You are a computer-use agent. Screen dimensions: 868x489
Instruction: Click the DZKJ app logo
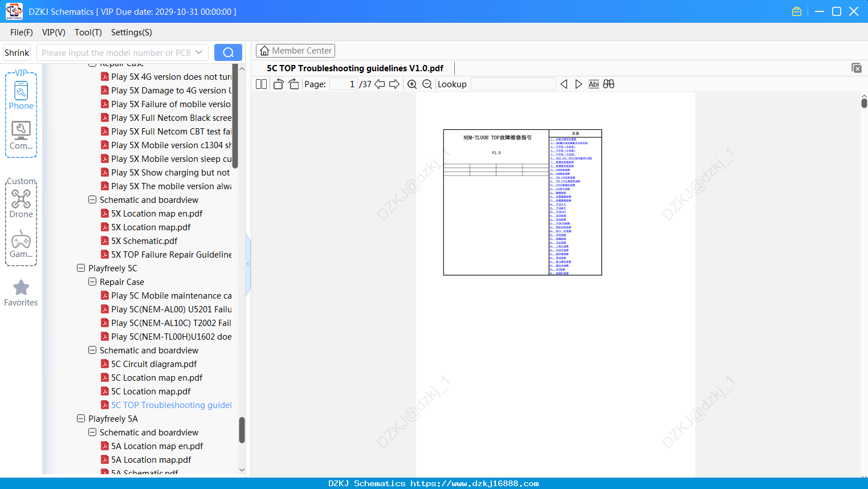tap(14, 11)
